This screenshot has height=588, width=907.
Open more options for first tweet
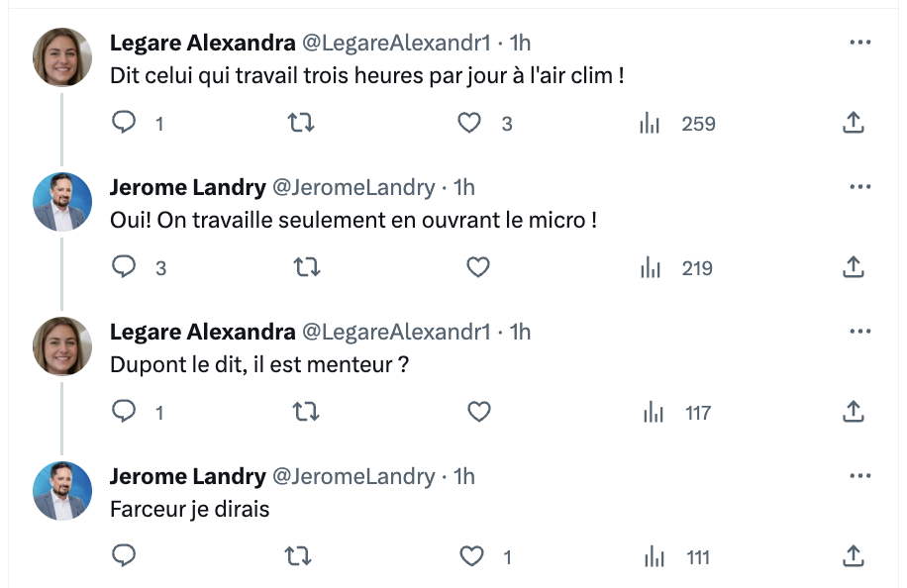tap(860, 43)
